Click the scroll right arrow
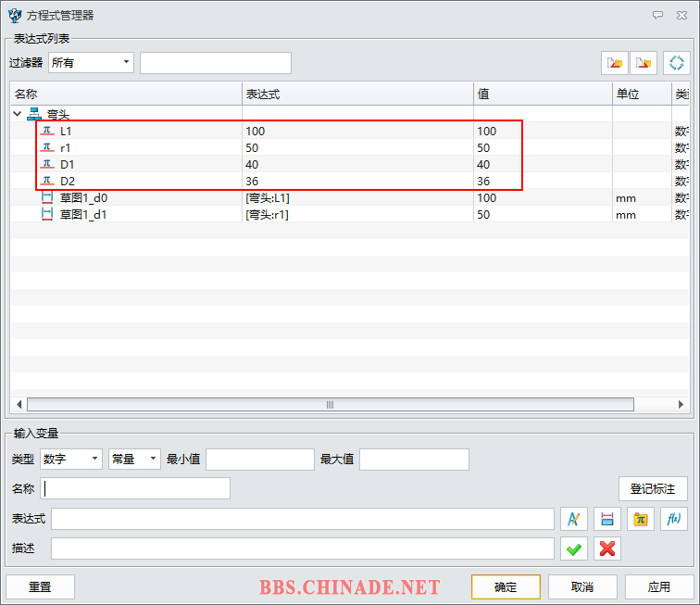700x605 pixels. [681, 404]
